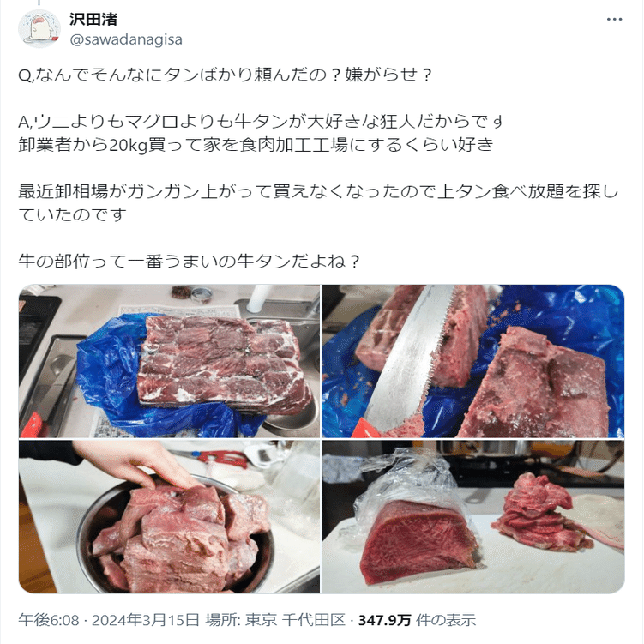Image resolution: width=644 pixels, height=644 pixels.
Task: Click the text line ていたのです
Action: click(72, 214)
